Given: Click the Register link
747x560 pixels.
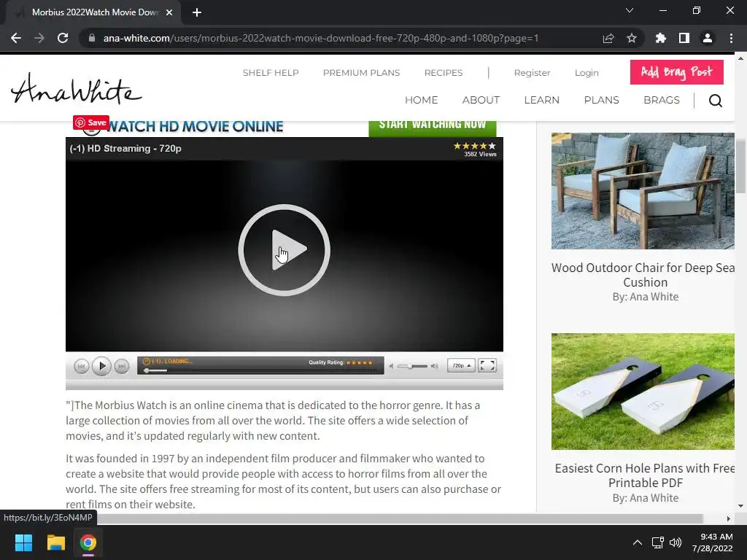Looking at the screenshot, I should [x=532, y=73].
